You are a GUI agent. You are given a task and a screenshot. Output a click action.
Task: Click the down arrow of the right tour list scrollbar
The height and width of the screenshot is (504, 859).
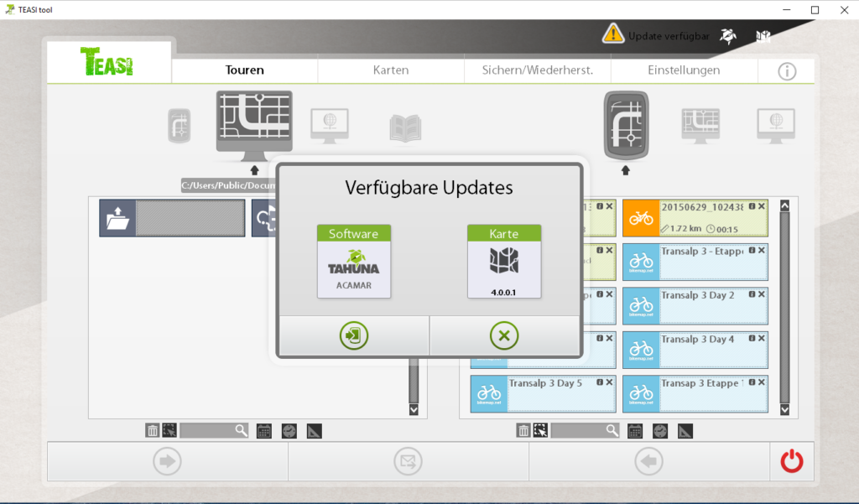tap(784, 409)
